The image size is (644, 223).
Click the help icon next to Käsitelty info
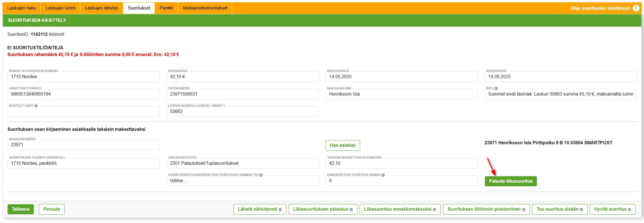click(x=36, y=106)
